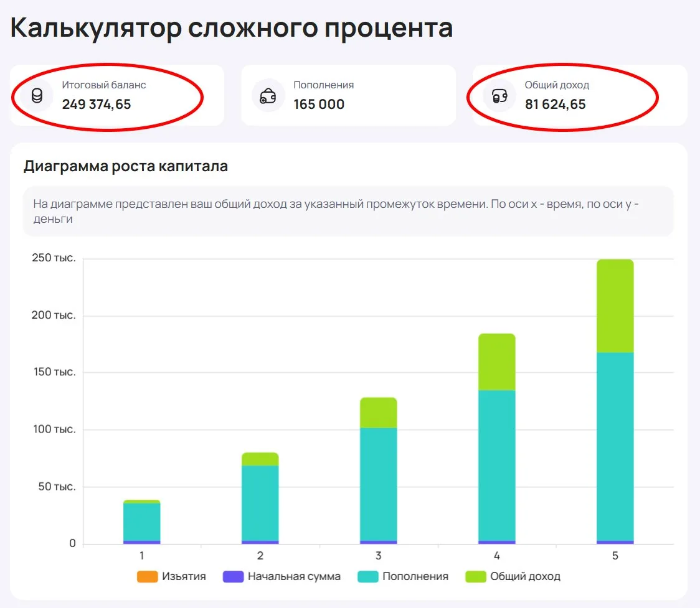
Task: Toggle the Пополнения legend series
Action: point(403,576)
